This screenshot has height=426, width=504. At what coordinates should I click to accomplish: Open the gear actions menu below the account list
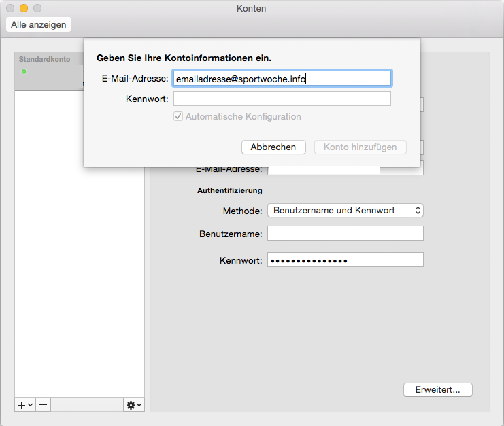(x=134, y=405)
